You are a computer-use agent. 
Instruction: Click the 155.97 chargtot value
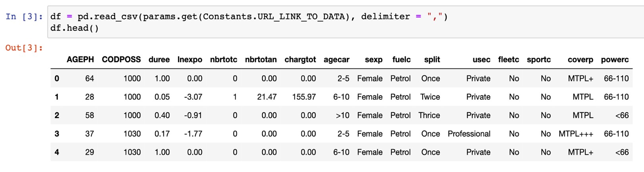304,97
